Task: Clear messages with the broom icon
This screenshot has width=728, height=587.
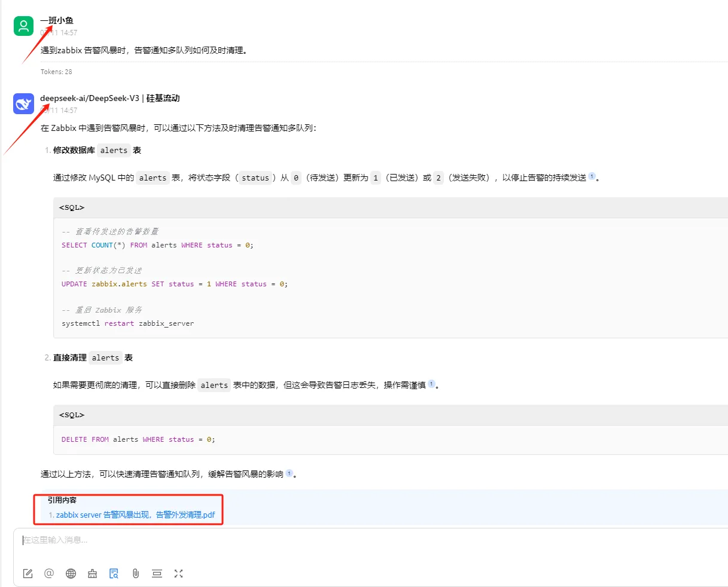Action: point(92,573)
